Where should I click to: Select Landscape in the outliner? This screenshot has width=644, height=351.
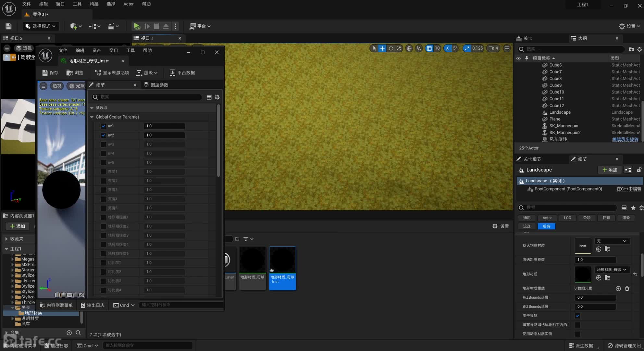point(560,112)
